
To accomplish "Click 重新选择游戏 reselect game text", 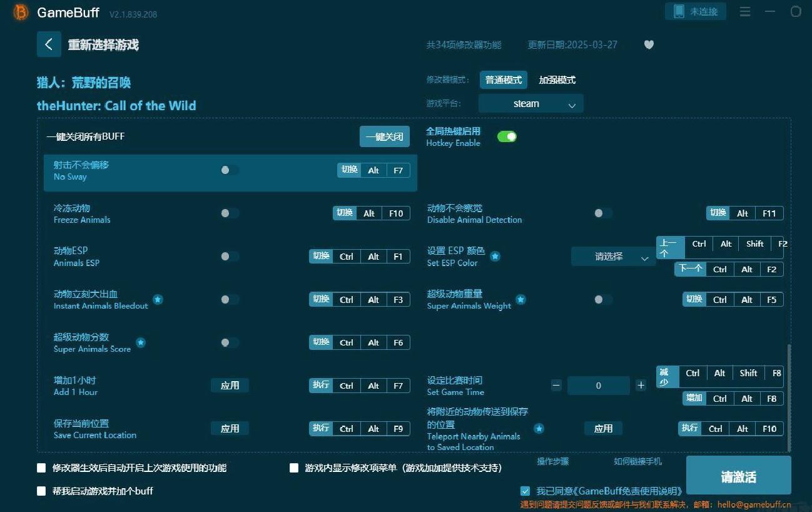I will point(103,45).
